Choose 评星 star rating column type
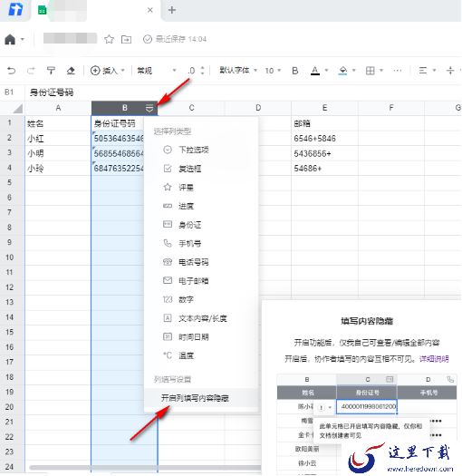Image resolution: width=462 pixels, height=476 pixels. click(x=201, y=188)
